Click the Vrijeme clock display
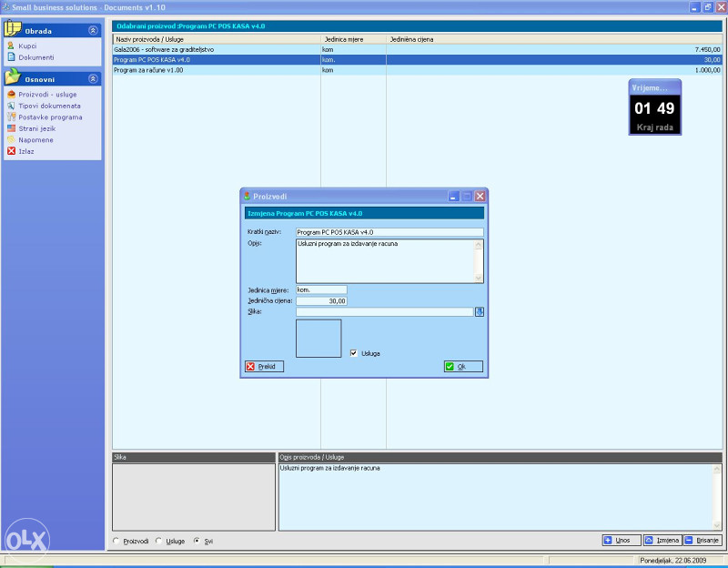The image size is (728, 568). pyautogui.click(x=654, y=108)
